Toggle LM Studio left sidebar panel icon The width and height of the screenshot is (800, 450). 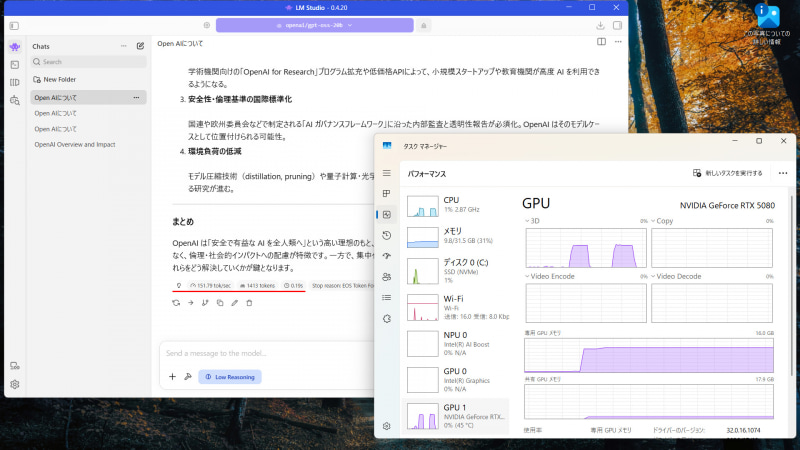pos(14,26)
